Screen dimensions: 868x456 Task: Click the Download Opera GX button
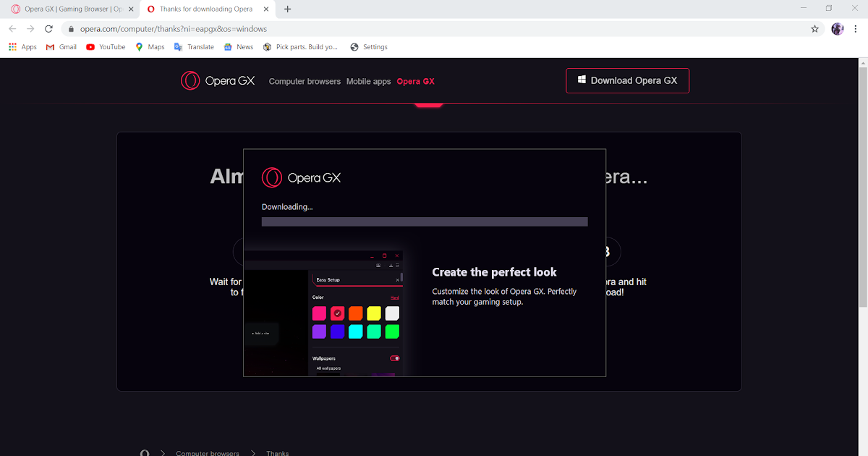627,81
